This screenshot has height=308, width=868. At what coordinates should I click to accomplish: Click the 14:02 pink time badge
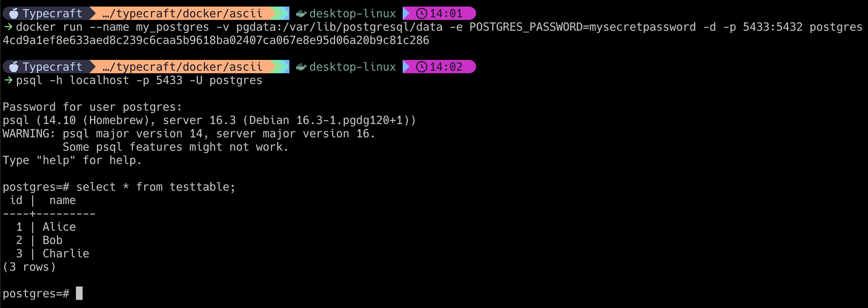coord(439,67)
